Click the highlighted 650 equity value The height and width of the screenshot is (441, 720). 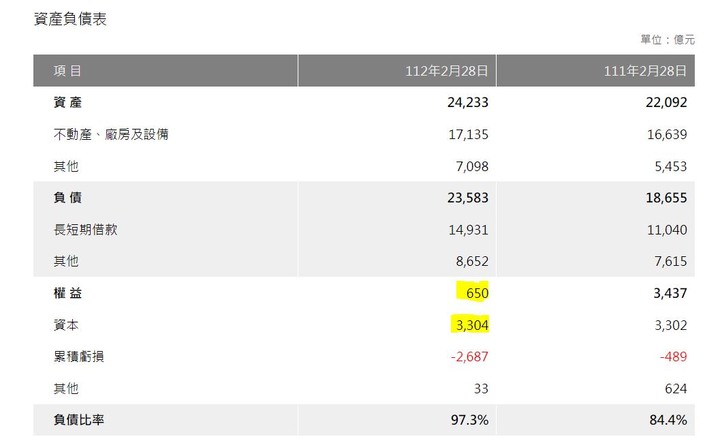[477, 293]
